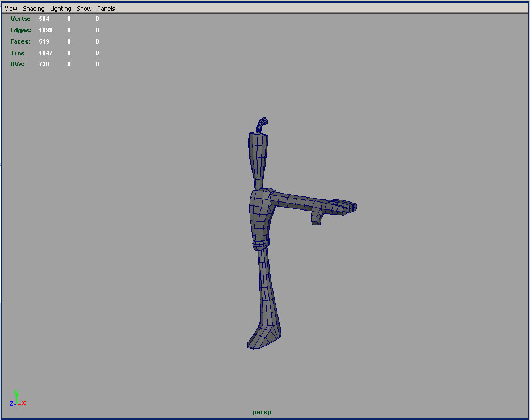Click the vertex count value 584
This screenshot has width=530, height=420.
click(44, 19)
